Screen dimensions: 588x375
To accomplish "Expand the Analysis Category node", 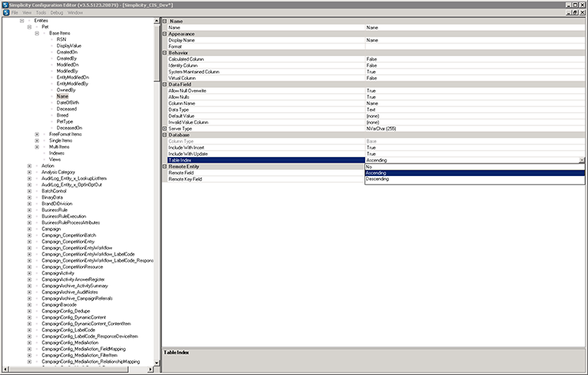I will coord(29,172).
